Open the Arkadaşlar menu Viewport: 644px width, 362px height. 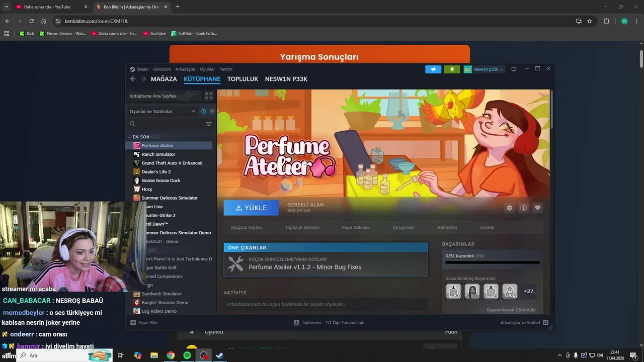pyautogui.click(x=185, y=69)
